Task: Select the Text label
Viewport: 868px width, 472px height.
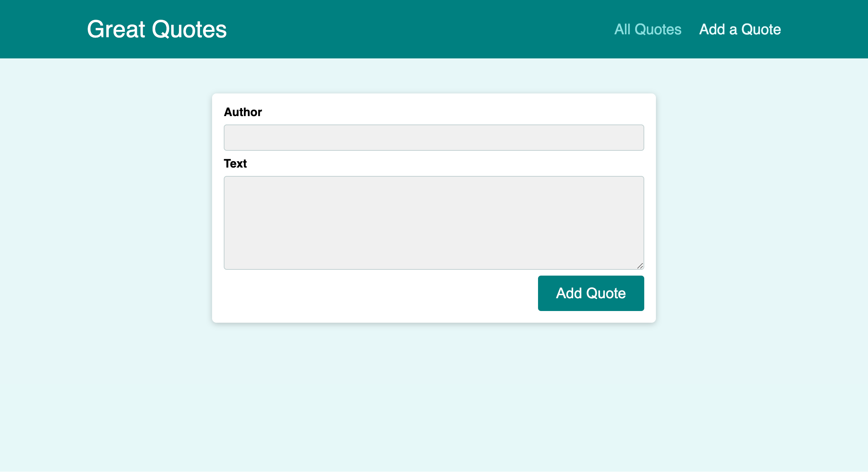Action: pyautogui.click(x=235, y=164)
